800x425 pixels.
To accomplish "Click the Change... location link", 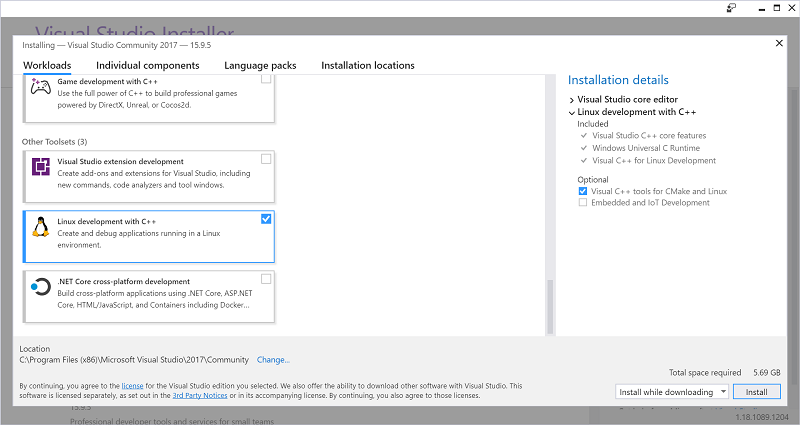I will coord(273,360).
